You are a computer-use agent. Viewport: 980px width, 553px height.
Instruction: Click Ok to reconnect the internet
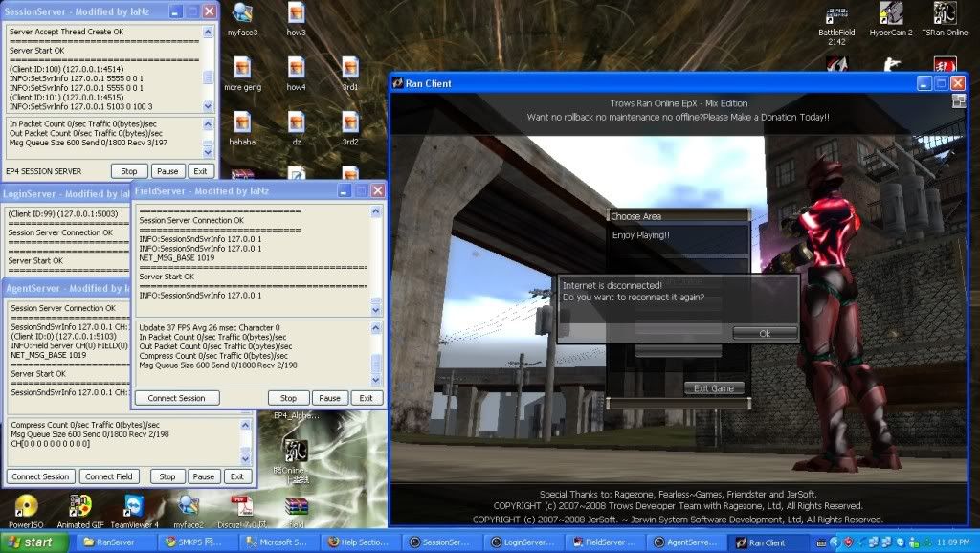[764, 332]
